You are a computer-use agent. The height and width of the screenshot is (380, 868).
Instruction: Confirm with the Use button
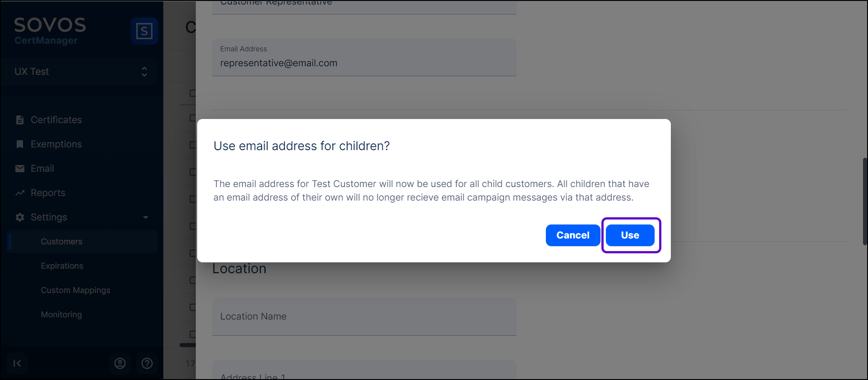point(630,235)
